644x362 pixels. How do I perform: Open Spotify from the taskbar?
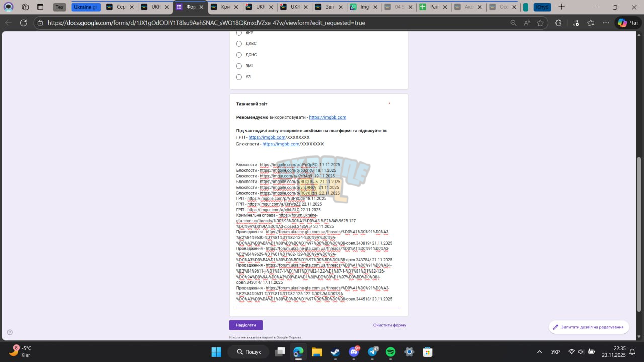[390, 352]
